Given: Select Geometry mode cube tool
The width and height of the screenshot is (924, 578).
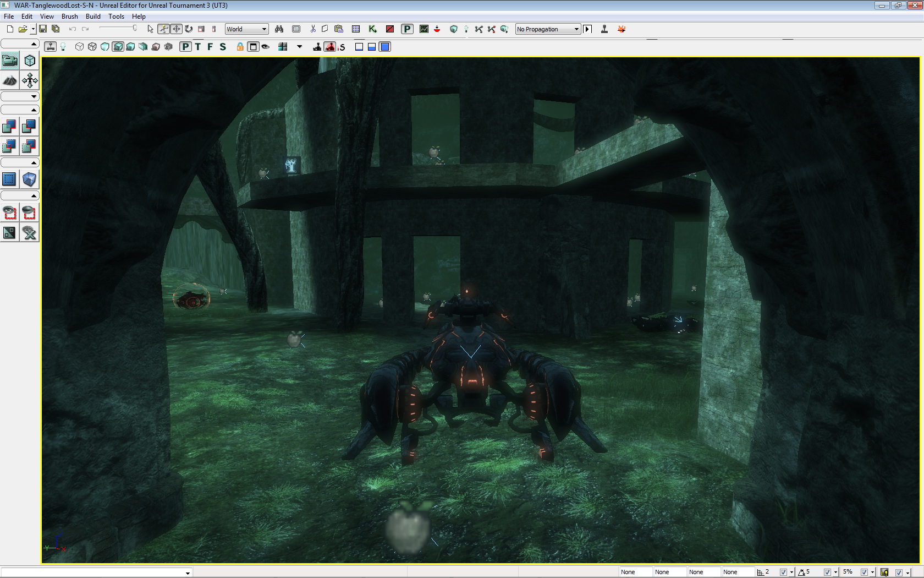Looking at the screenshot, I should [x=30, y=61].
